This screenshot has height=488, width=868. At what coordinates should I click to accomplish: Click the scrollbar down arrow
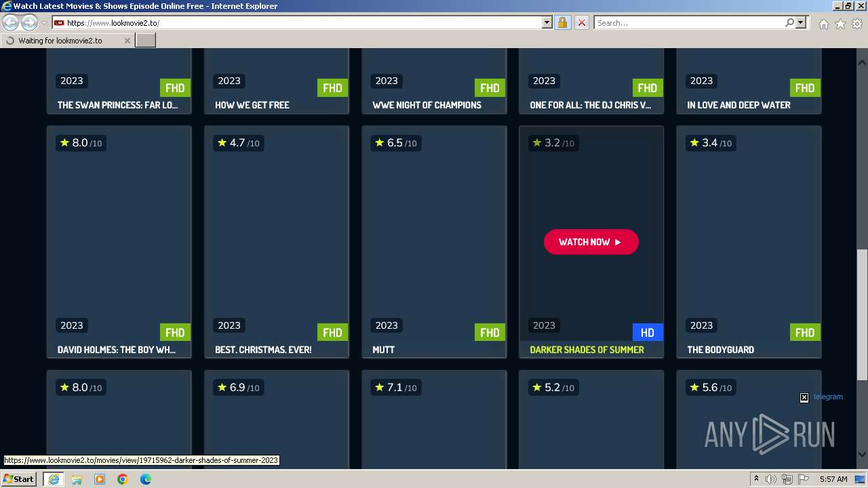(862, 454)
